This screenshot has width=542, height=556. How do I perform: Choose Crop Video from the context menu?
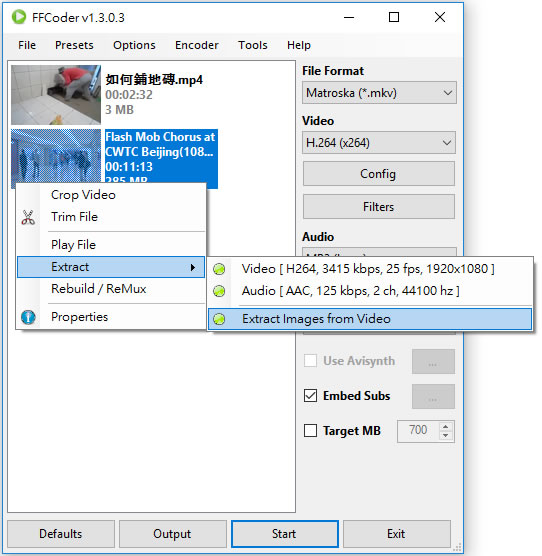[x=111, y=195]
